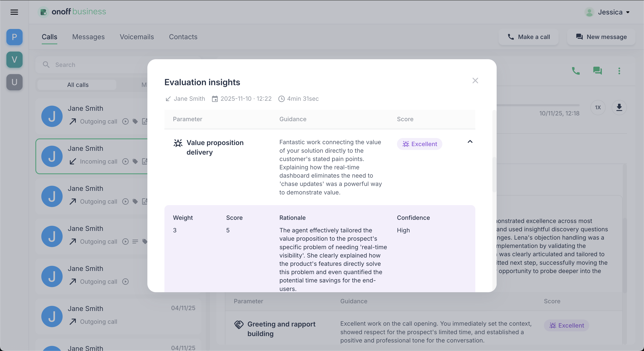Image resolution: width=644 pixels, height=351 pixels.
Task: Click the clock icon beside 4min 31sec
Action: click(282, 99)
